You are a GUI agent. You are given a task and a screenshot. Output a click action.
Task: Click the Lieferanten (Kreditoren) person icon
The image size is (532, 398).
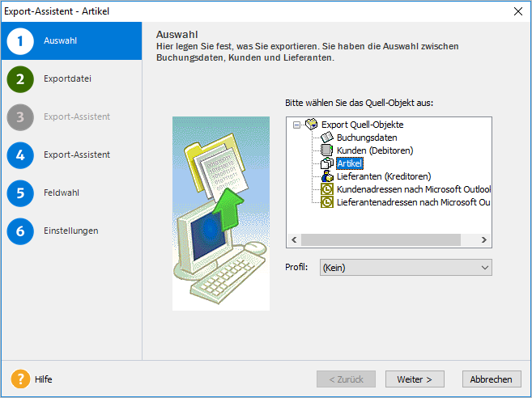click(x=327, y=176)
